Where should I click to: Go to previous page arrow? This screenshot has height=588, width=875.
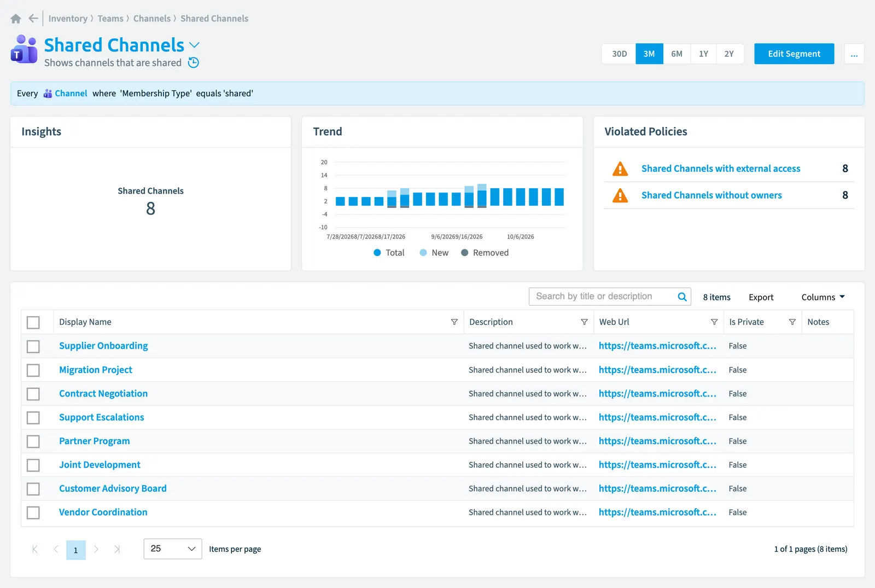(56, 549)
